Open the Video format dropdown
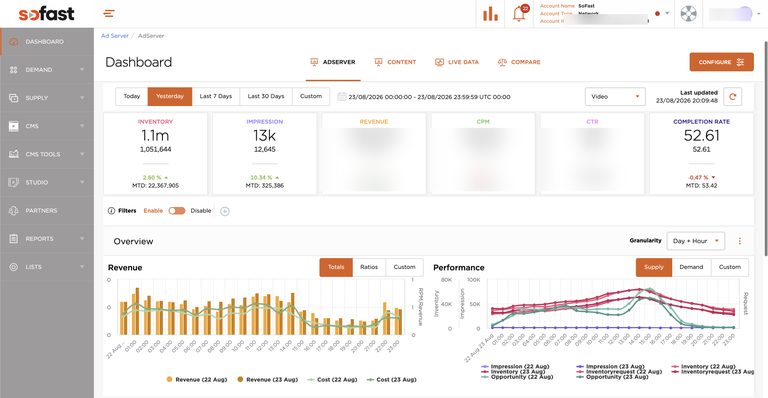Screen dimensions: 768x398 pos(615,96)
